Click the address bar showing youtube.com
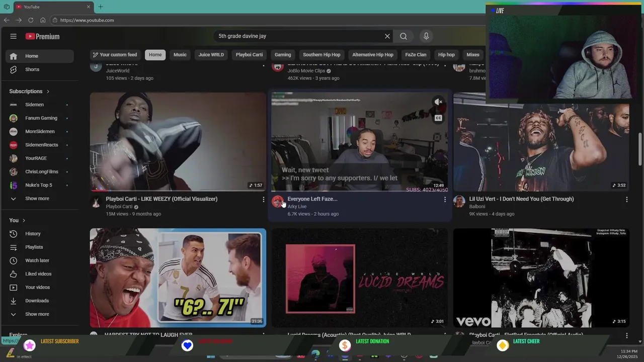The image size is (644, 362). [x=267, y=20]
